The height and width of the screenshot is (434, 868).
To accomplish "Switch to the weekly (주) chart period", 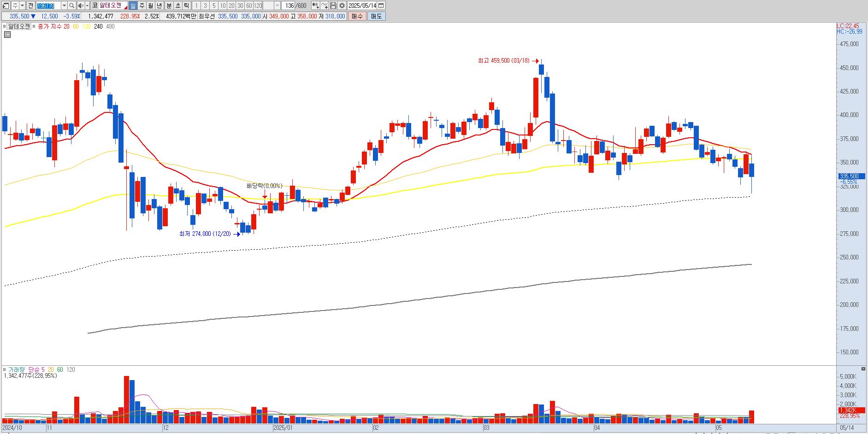I will click(x=142, y=6).
